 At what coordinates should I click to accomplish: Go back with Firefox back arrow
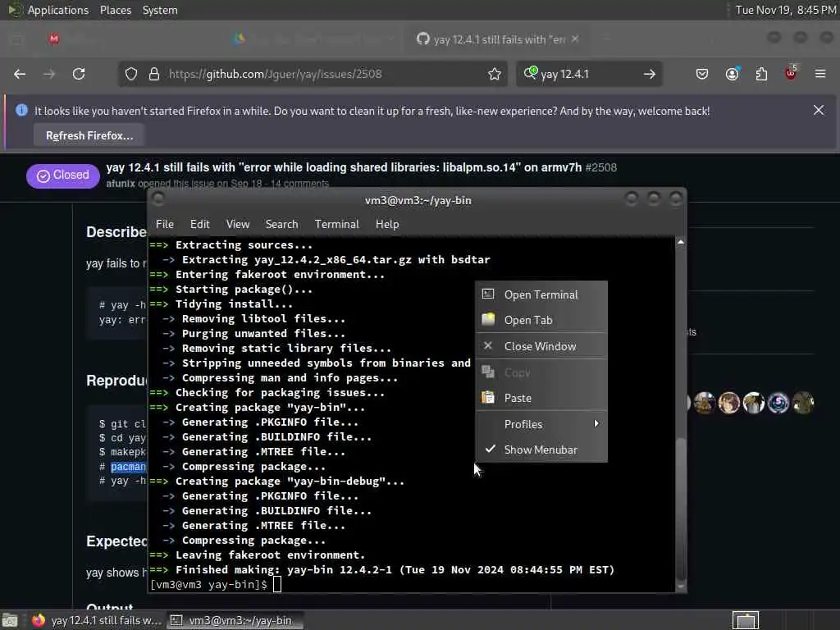(20, 74)
